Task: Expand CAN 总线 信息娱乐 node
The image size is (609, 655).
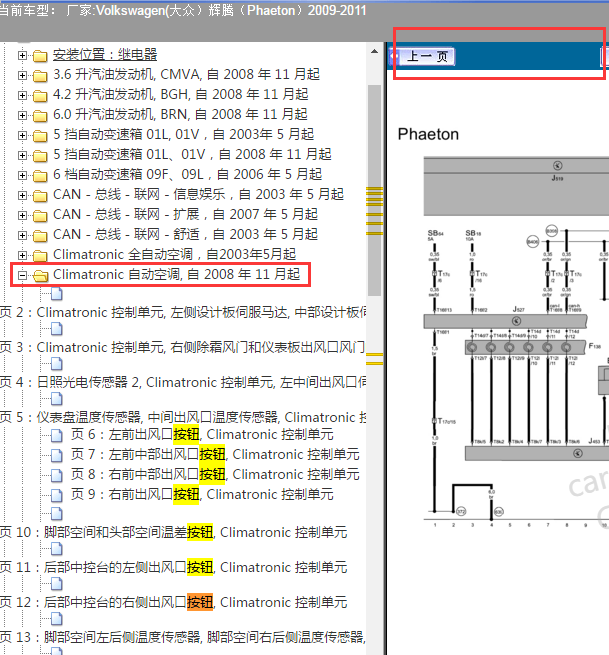Action: point(23,195)
